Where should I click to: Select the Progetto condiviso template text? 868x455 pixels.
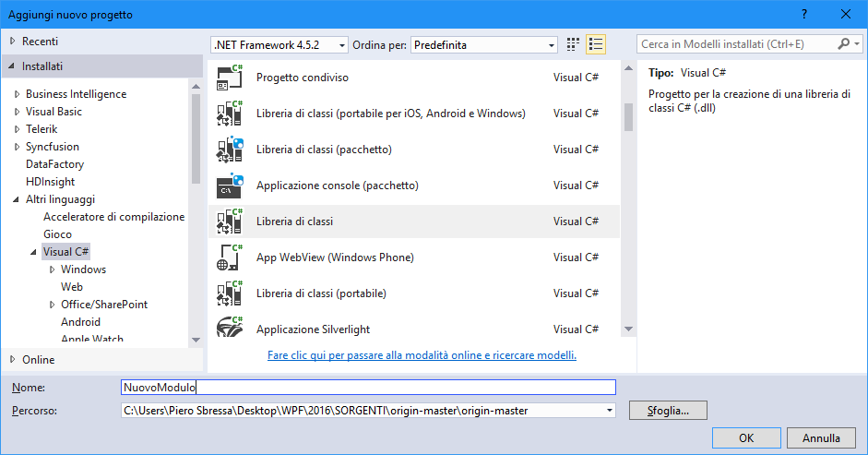[x=303, y=78]
